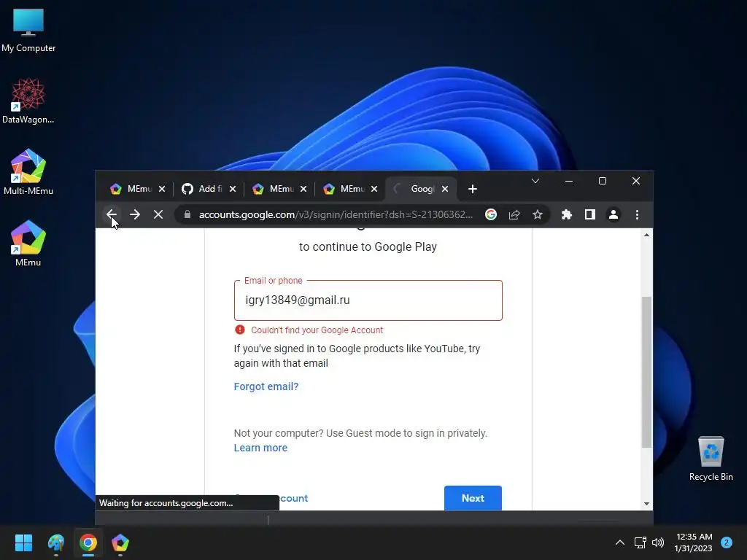Click Forgot email? link
This screenshot has height=560, width=747.
[266, 386]
